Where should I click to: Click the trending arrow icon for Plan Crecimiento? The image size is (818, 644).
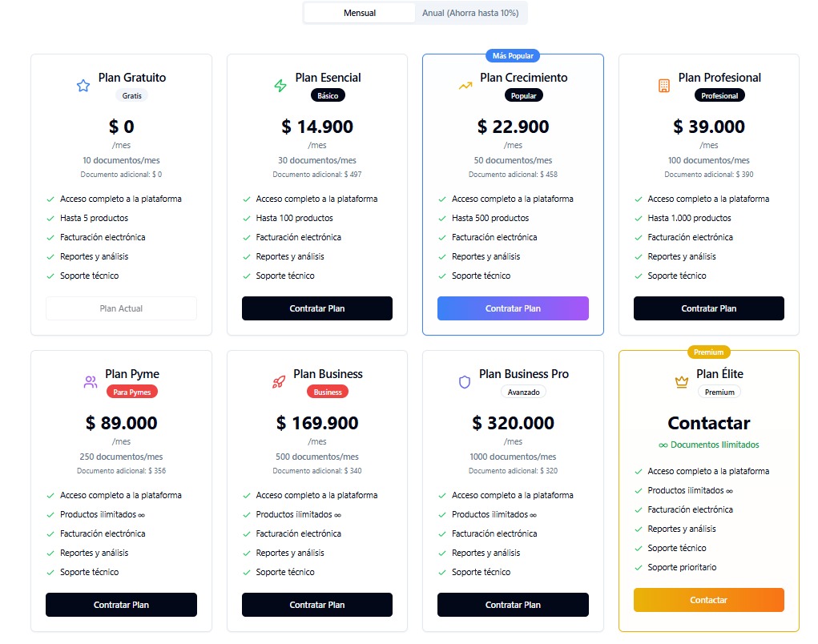click(465, 86)
